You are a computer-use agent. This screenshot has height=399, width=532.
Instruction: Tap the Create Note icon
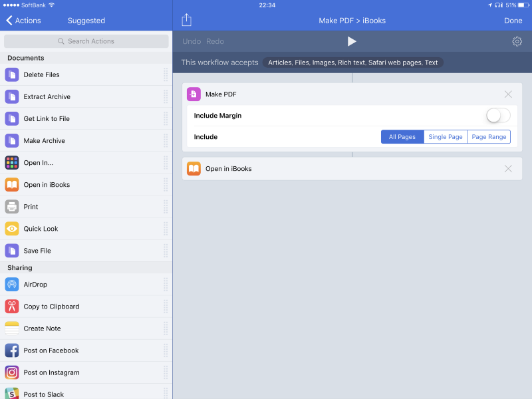click(12, 329)
